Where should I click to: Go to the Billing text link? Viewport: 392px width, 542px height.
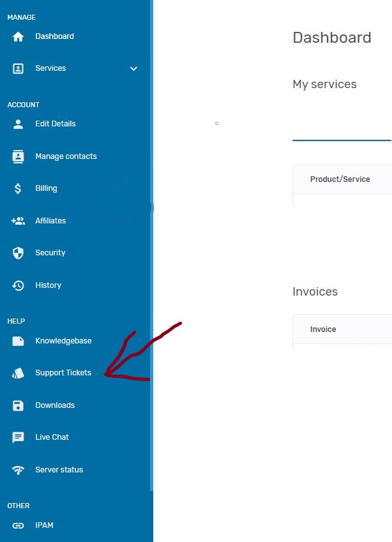(46, 188)
